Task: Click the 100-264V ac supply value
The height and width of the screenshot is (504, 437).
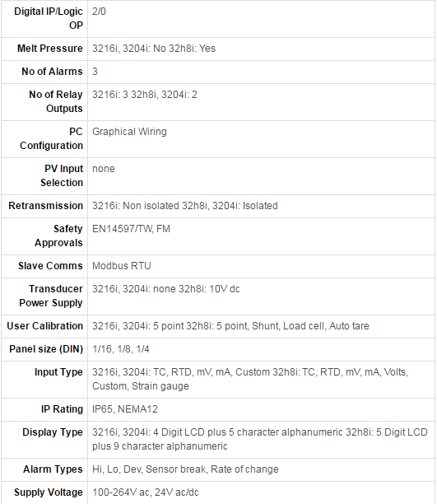Action: pos(146,492)
